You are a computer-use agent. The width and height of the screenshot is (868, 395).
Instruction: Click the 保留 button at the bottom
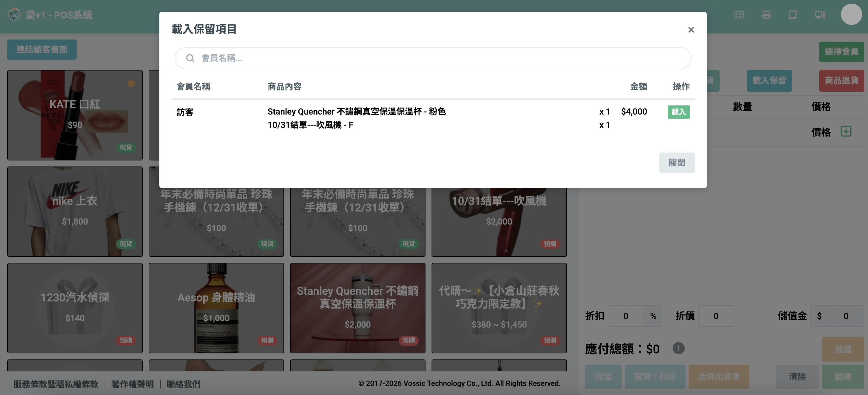(603, 377)
